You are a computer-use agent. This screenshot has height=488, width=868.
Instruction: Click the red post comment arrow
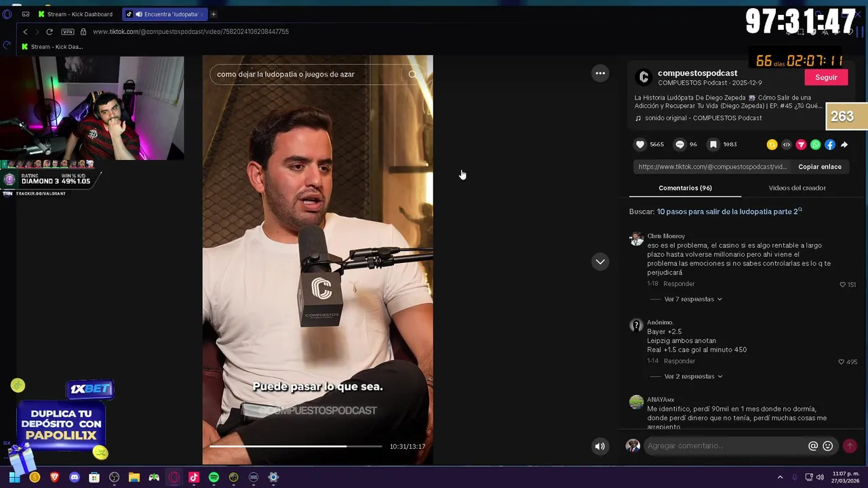pyautogui.click(x=850, y=446)
